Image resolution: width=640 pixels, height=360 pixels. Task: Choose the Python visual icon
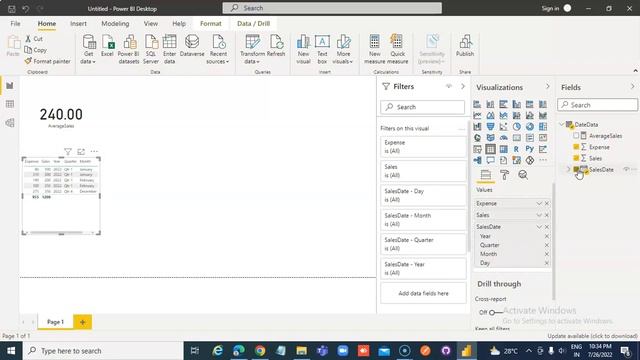pos(529,149)
